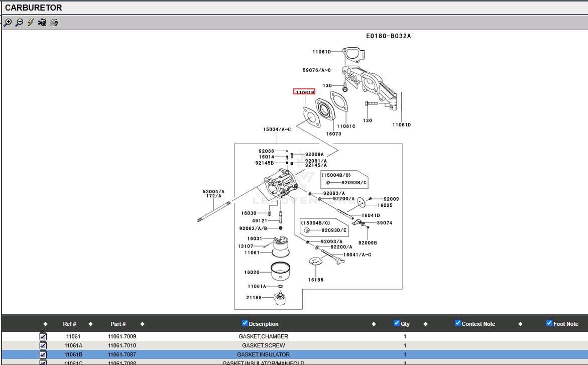
Task: Click the 16073 label in the diagram
Action: coord(333,134)
